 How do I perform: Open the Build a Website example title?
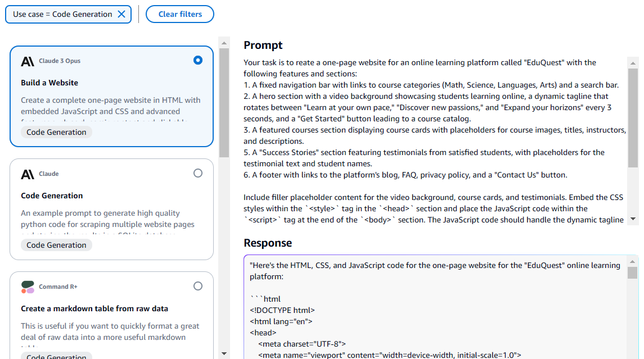coord(49,83)
